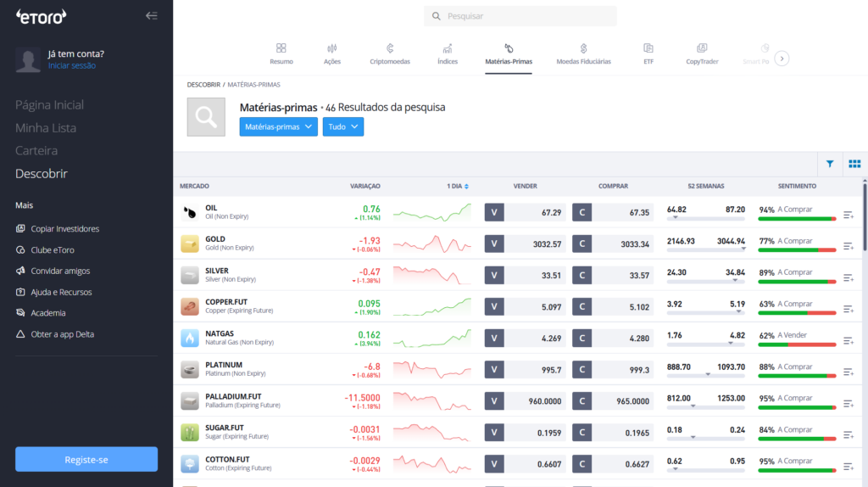868x487 pixels.
Task: Open the Tudo dropdown filter
Action: pyautogui.click(x=343, y=127)
